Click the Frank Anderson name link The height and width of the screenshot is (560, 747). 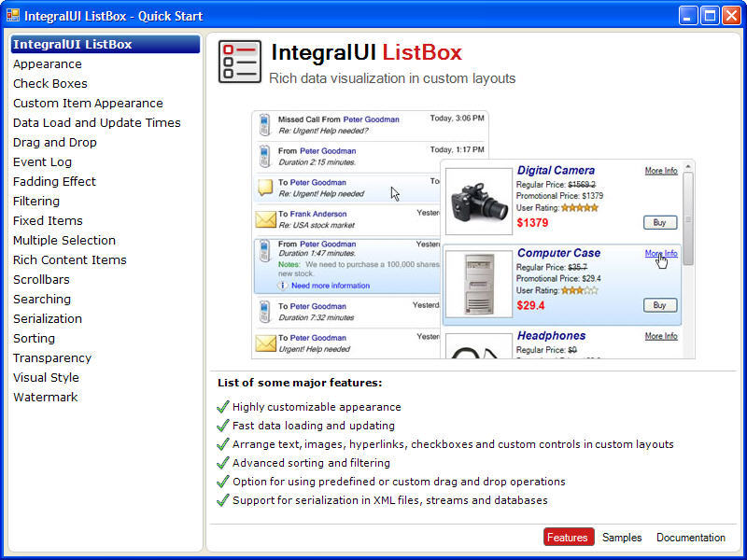[x=318, y=214]
